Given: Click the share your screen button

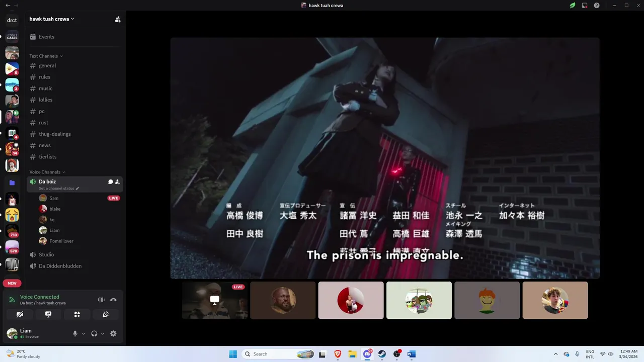Looking at the screenshot, I should point(48,314).
